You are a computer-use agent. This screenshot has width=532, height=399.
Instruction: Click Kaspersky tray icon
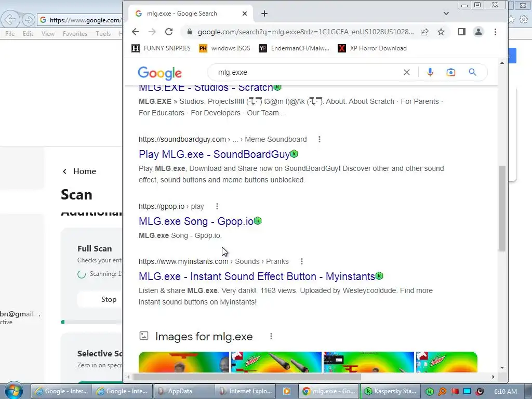(430, 392)
